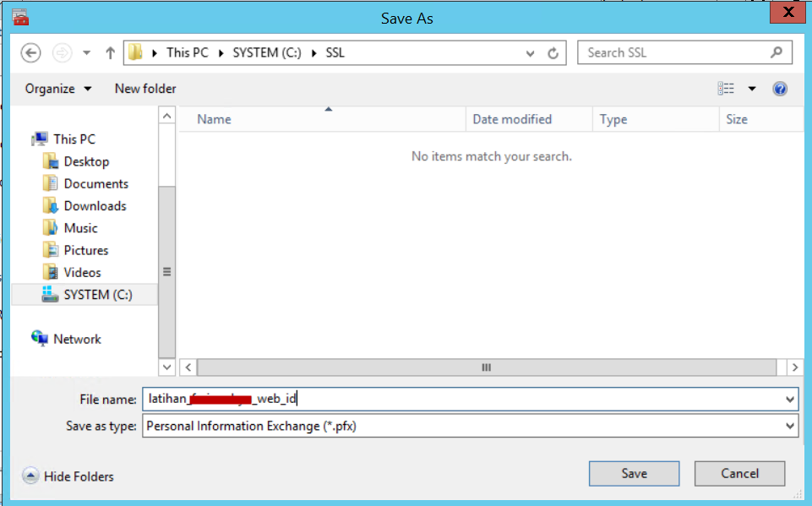812x506 pixels.
Task: Sort files by the Date modified column
Action: [512, 119]
